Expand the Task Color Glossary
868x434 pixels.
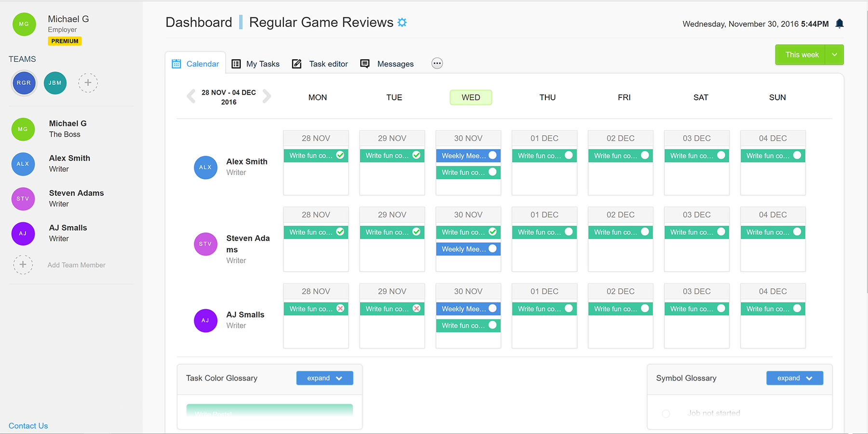pyautogui.click(x=325, y=378)
